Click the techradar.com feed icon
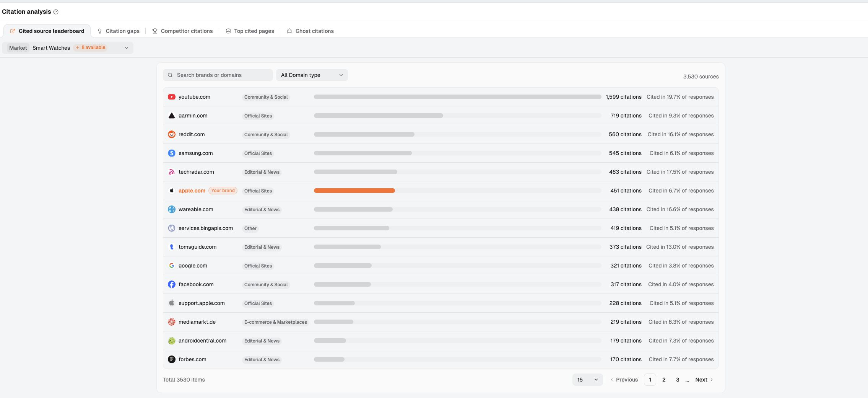This screenshot has width=868, height=398. point(172,172)
